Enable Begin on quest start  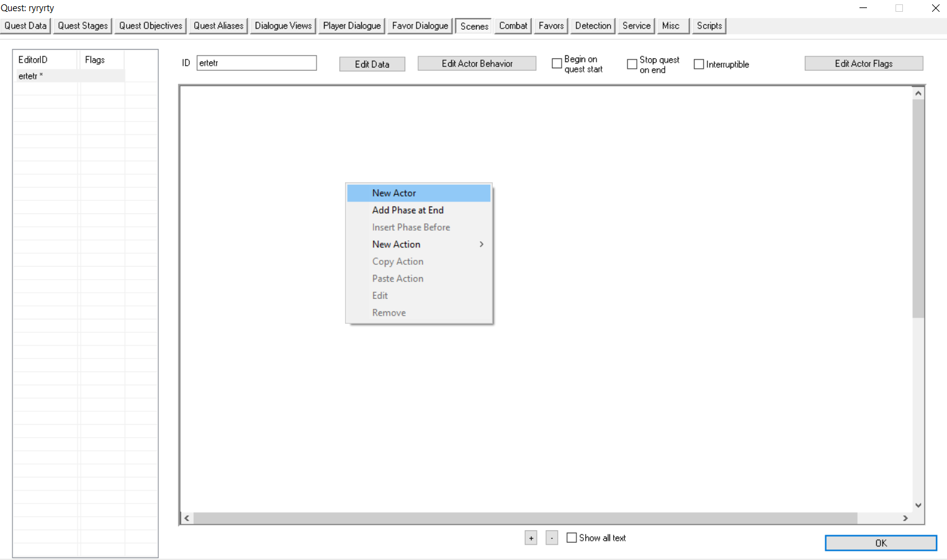[557, 63]
